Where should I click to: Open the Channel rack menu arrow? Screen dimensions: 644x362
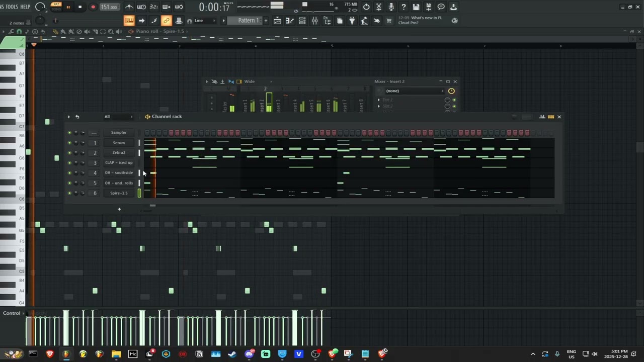pos(69,117)
